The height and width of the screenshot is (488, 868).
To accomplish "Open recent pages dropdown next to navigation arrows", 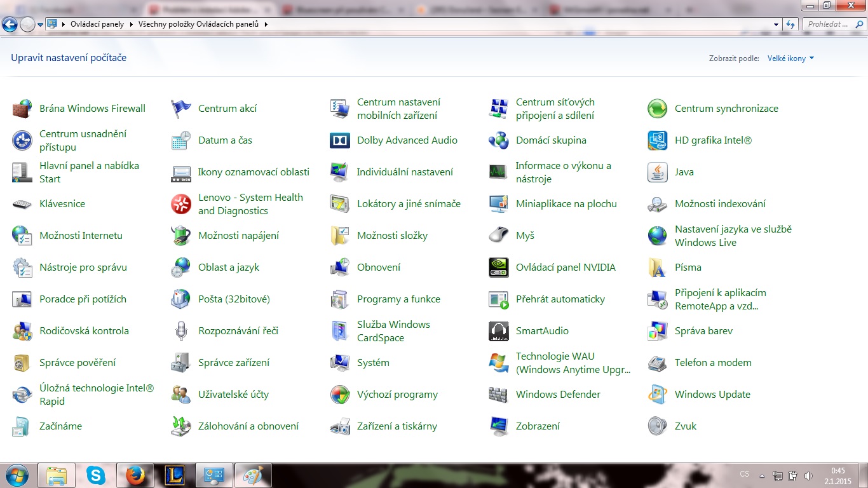I will click(41, 24).
